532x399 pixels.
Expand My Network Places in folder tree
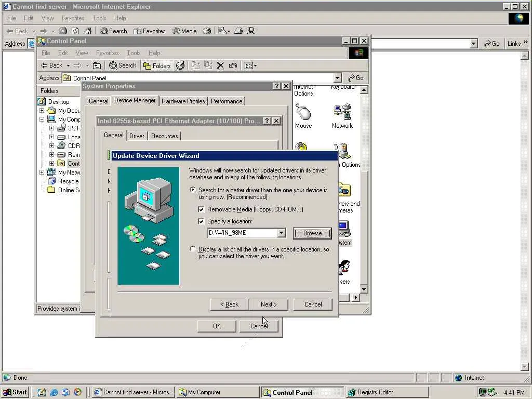tap(42, 172)
